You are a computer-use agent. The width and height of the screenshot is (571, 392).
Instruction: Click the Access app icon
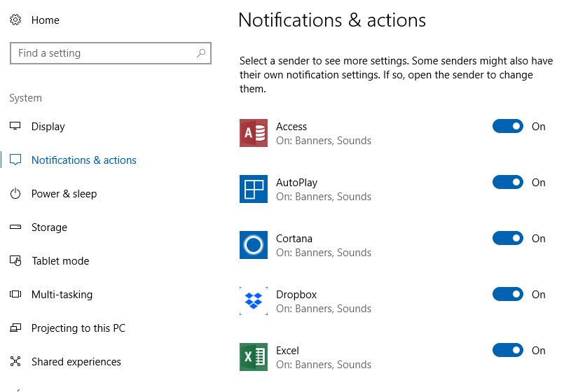(x=254, y=133)
